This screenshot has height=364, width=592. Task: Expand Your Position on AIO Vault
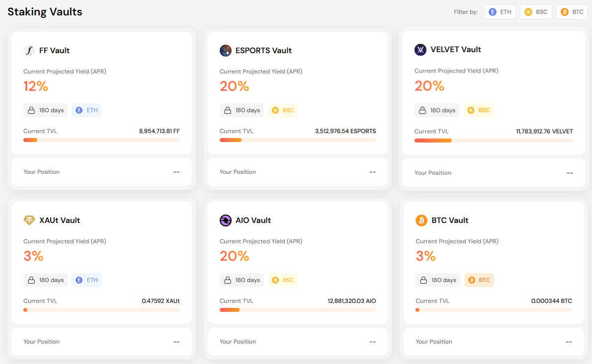pos(297,341)
